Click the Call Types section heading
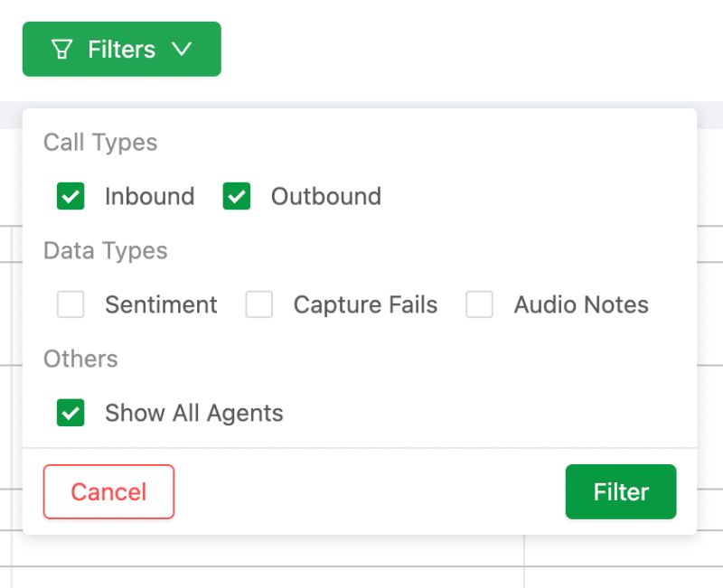The image size is (723, 588). [x=100, y=142]
